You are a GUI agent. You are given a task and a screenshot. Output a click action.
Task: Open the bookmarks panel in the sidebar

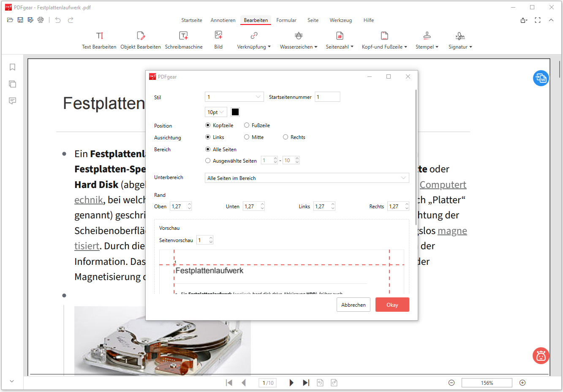click(12, 67)
